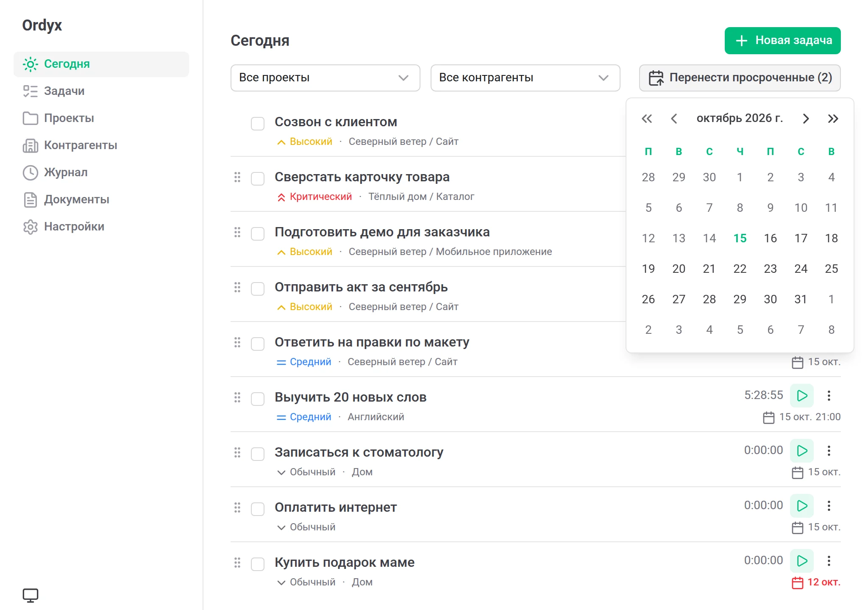Start timer for Купить подарок маме
Screen dimensions: 868x610
802,561
